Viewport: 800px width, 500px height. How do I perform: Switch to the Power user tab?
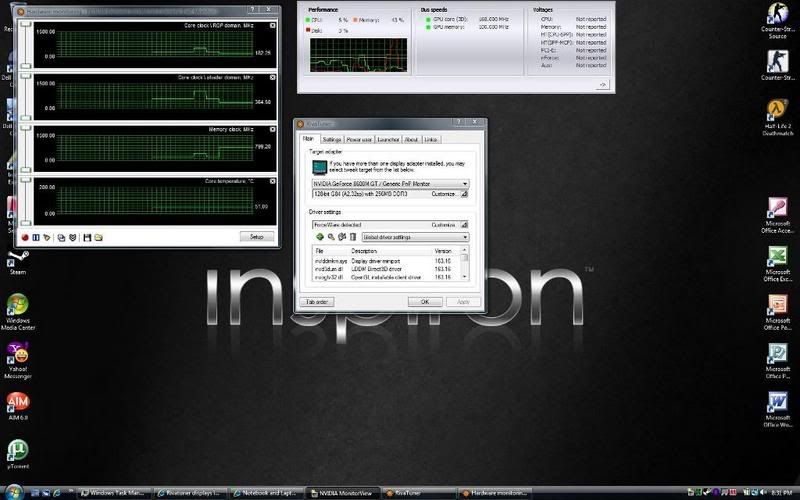[x=359, y=139]
